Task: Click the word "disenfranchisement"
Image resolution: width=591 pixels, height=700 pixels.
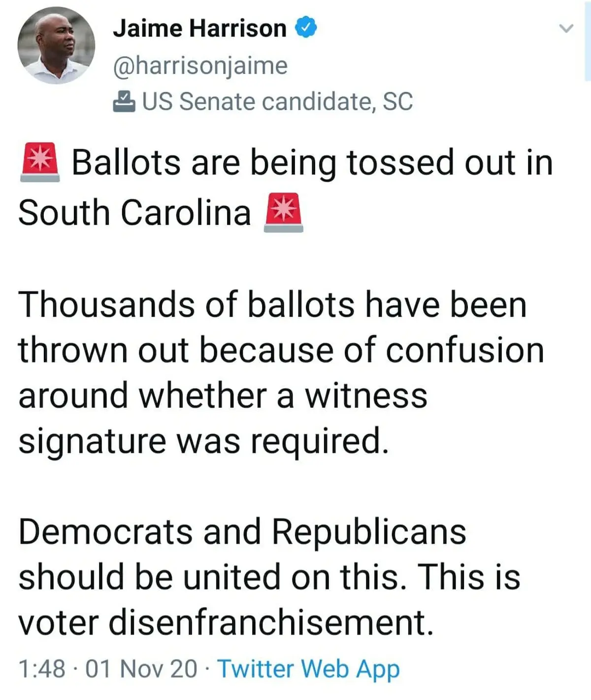Action: pos(270,623)
